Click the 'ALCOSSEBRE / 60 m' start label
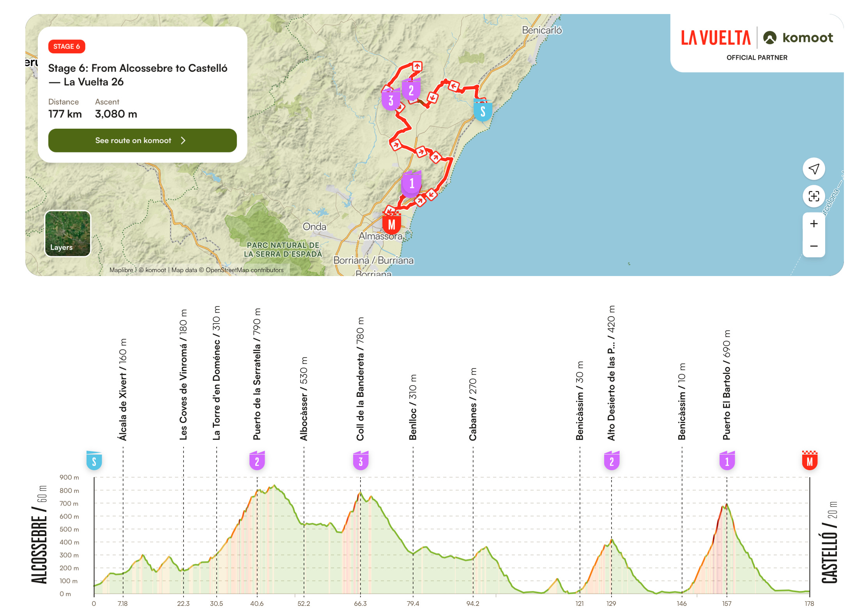Viewport: 863px width, 616px height. pyautogui.click(x=39, y=535)
